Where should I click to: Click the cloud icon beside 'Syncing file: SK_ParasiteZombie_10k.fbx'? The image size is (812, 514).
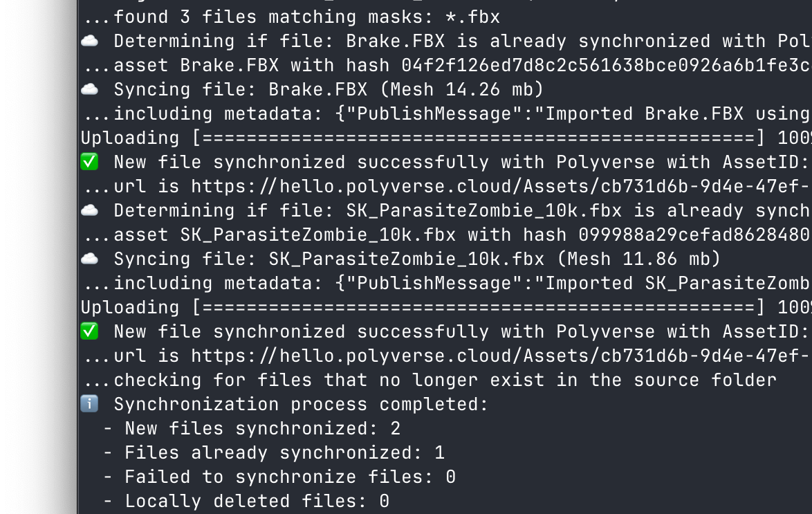point(90,259)
